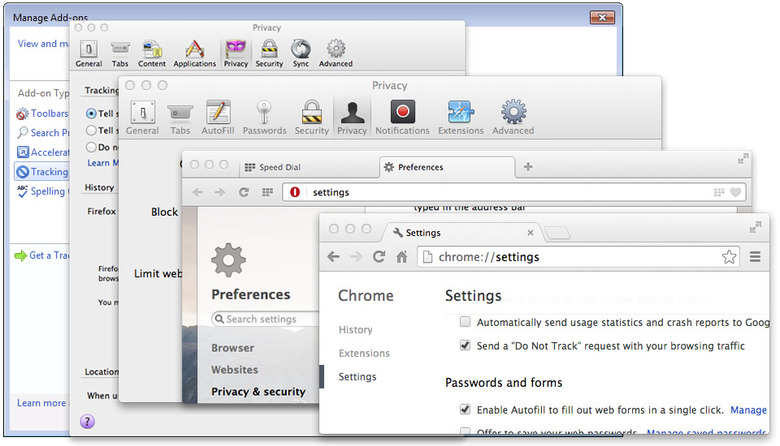Open History in Chrome sidebar
Image resolution: width=780 pixels, height=446 pixels.
[355, 329]
